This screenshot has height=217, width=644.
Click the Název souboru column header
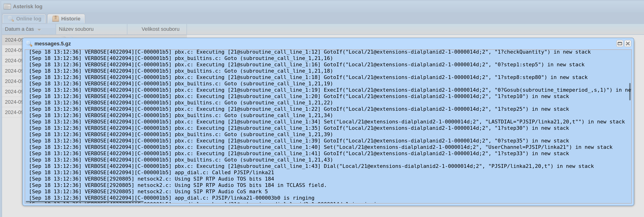pyautogui.click(x=91, y=29)
